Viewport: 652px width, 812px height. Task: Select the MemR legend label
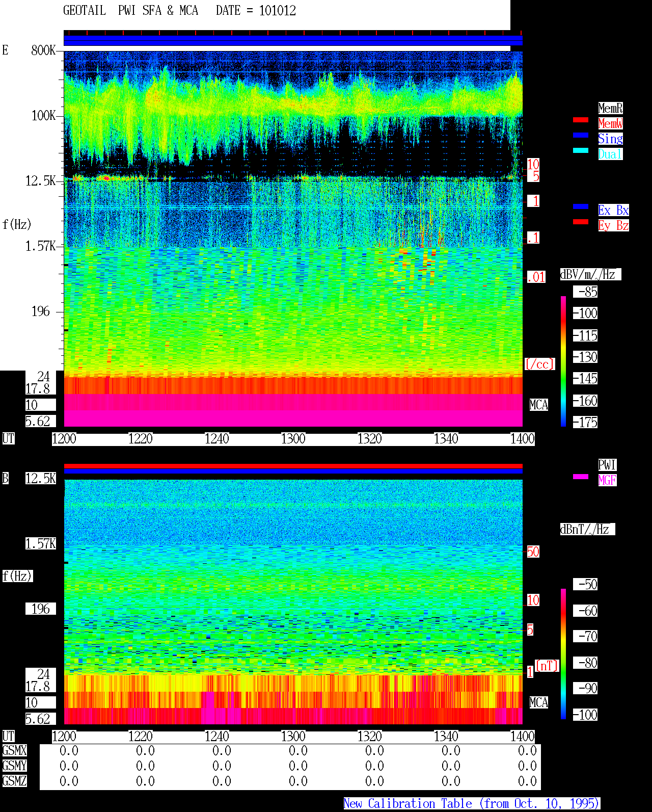(x=610, y=108)
